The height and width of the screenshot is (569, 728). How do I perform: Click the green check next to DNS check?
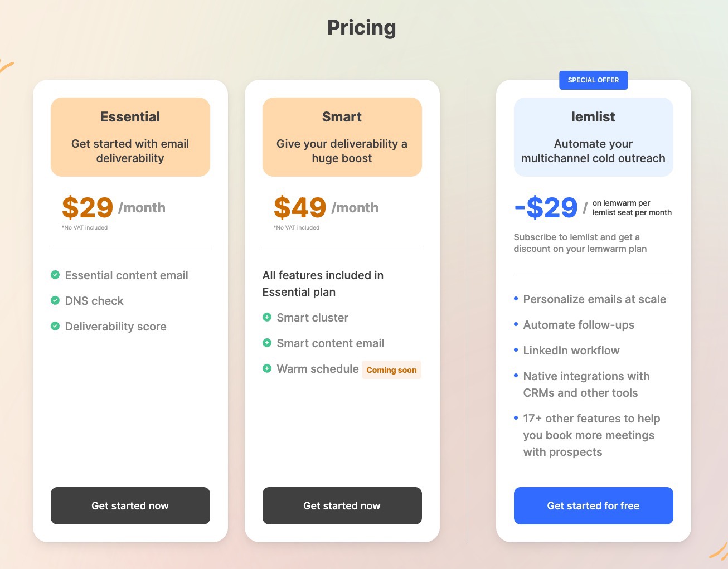[x=55, y=300]
